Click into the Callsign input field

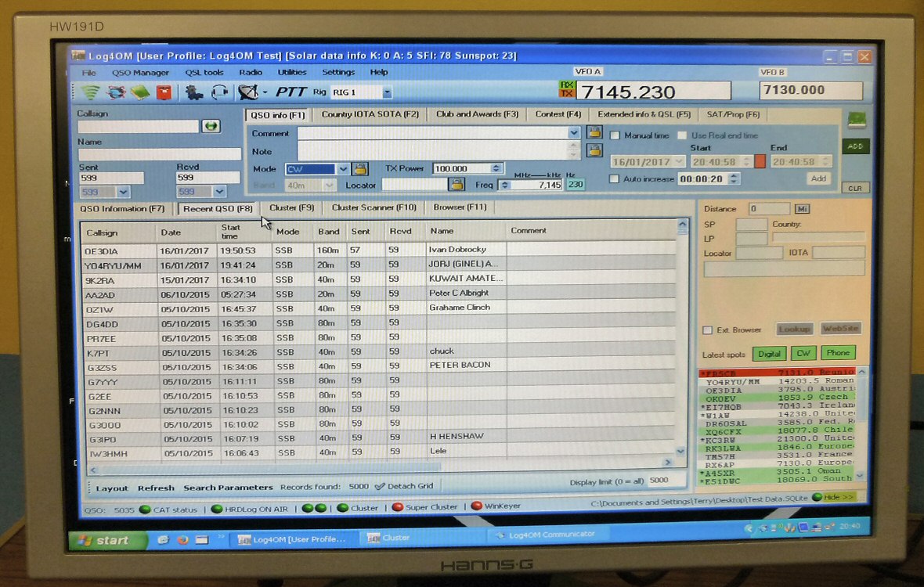click(139, 126)
